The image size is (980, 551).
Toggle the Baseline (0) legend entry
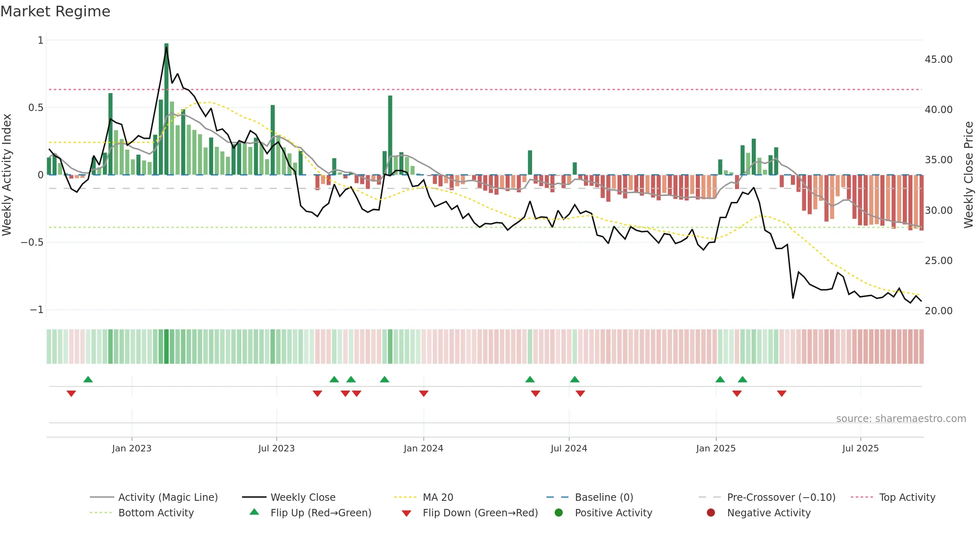point(590,497)
